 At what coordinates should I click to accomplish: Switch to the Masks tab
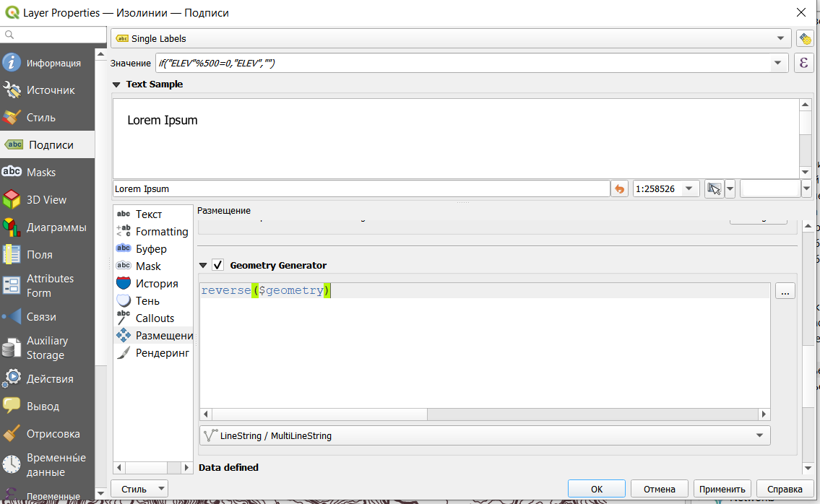(x=41, y=173)
